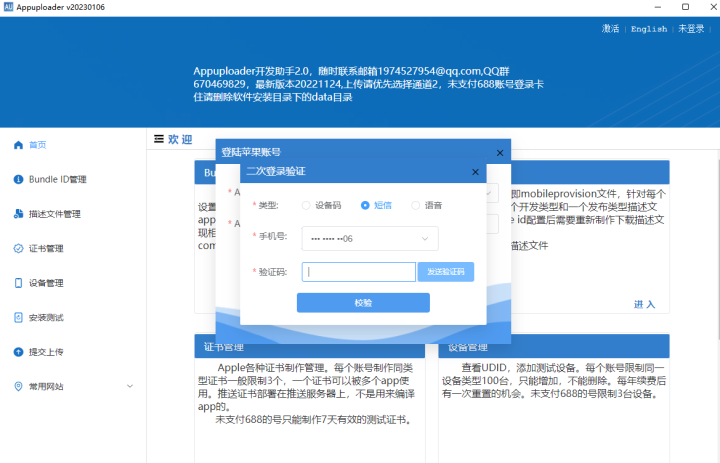Close the 二次登录验证 dialog
The height and width of the screenshot is (463, 720).
click(x=475, y=172)
